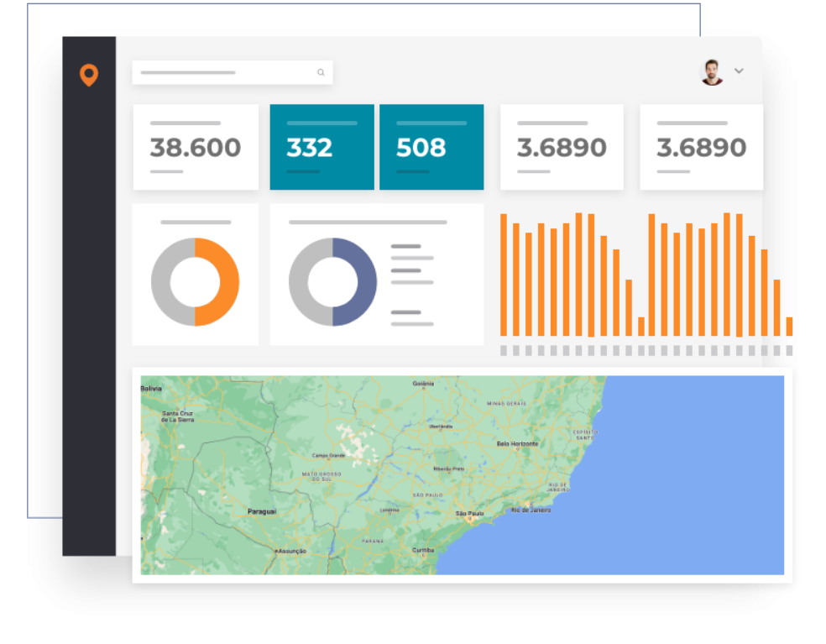826x644 pixels.
Task: Click São Paulo on the map
Action: pyautogui.click(x=469, y=513)
